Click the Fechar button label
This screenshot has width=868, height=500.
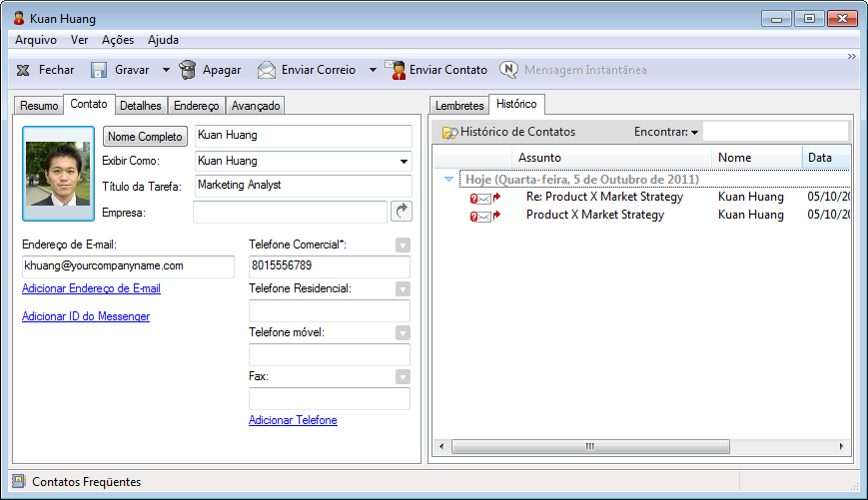57,70
